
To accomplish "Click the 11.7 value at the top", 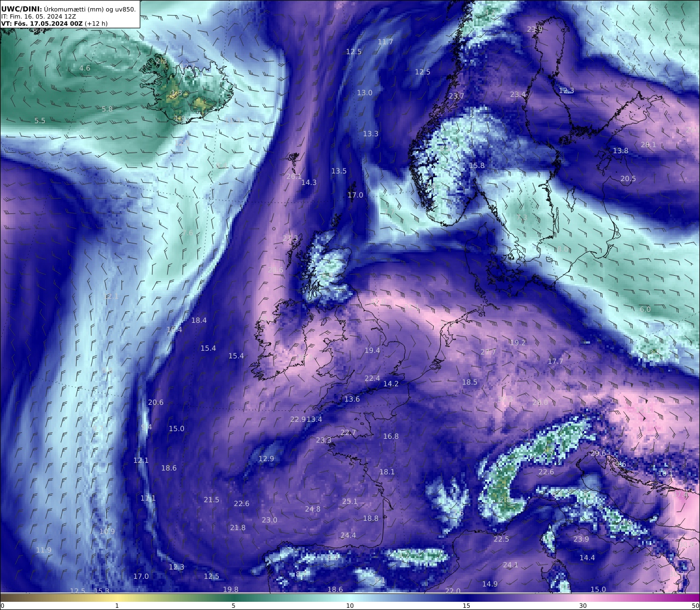I will tap(386, 42).
